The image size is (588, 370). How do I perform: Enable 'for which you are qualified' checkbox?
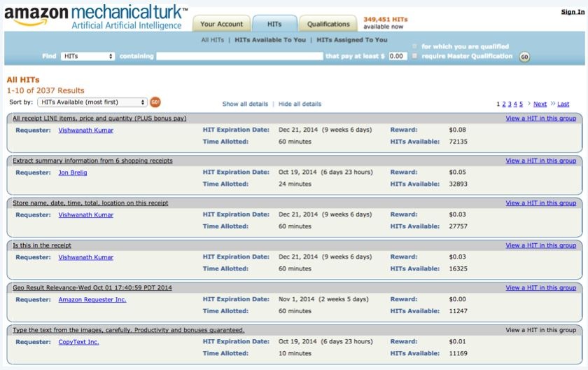point(414,46)
